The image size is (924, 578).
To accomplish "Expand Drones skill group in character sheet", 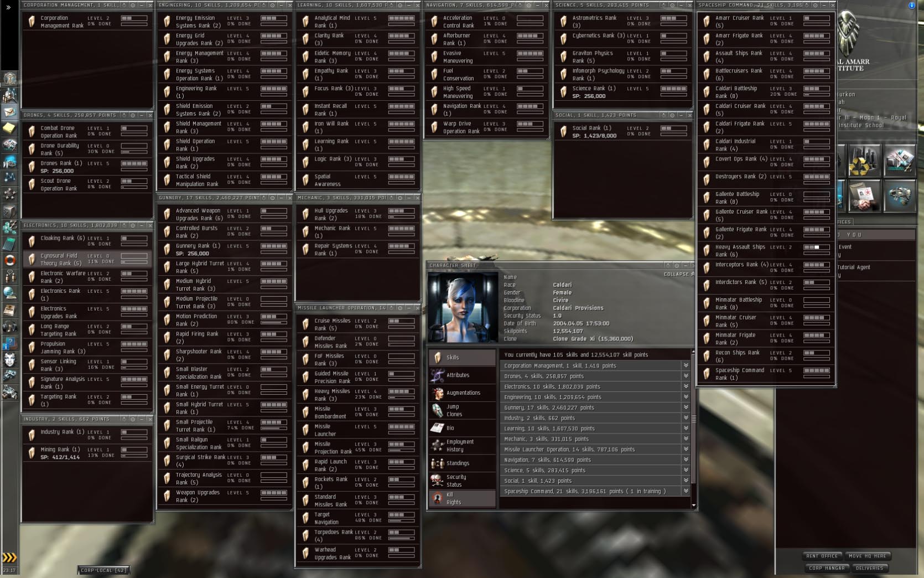I will pyautogui.click(x=686, y=376).
